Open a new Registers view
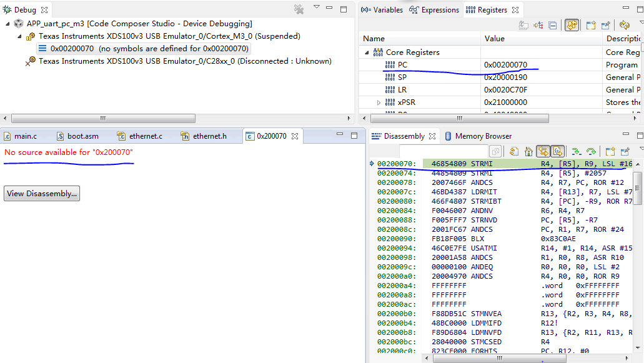The width and height of the screenshot is (644, 363). pos(591,25)
